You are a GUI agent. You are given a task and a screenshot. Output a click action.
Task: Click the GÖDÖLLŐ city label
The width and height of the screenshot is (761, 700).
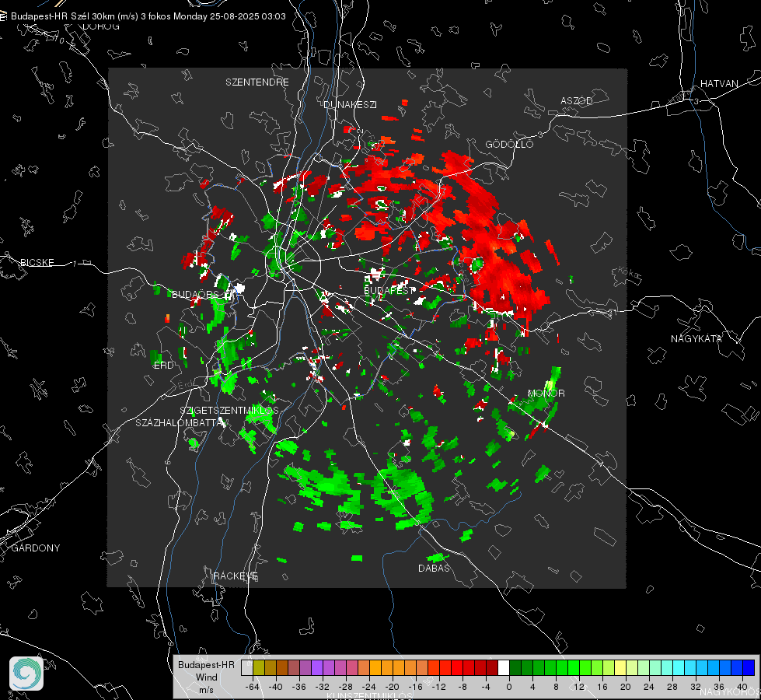(509, 144)
